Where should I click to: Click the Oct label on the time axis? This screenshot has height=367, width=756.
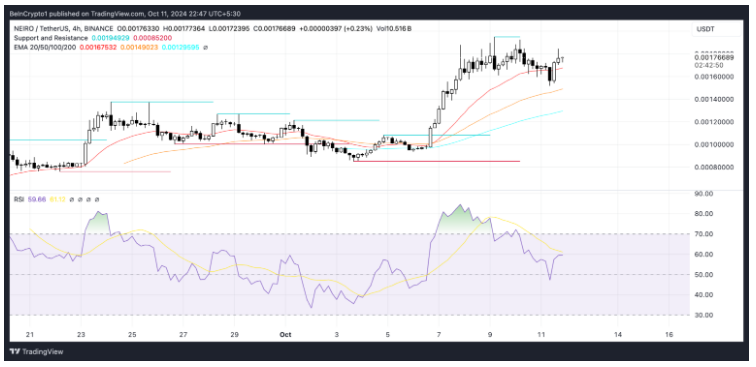pyautogui.click(x=285, y=334)
